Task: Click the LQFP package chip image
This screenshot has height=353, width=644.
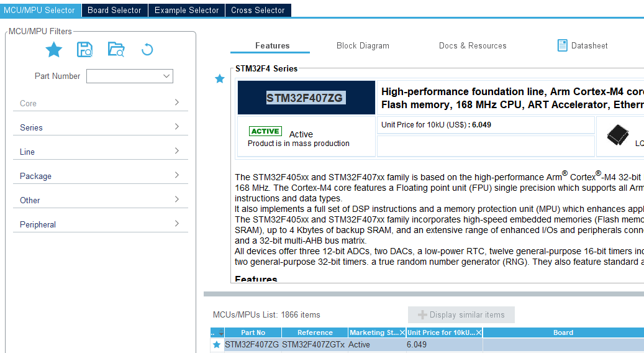Action: (618, 135)
